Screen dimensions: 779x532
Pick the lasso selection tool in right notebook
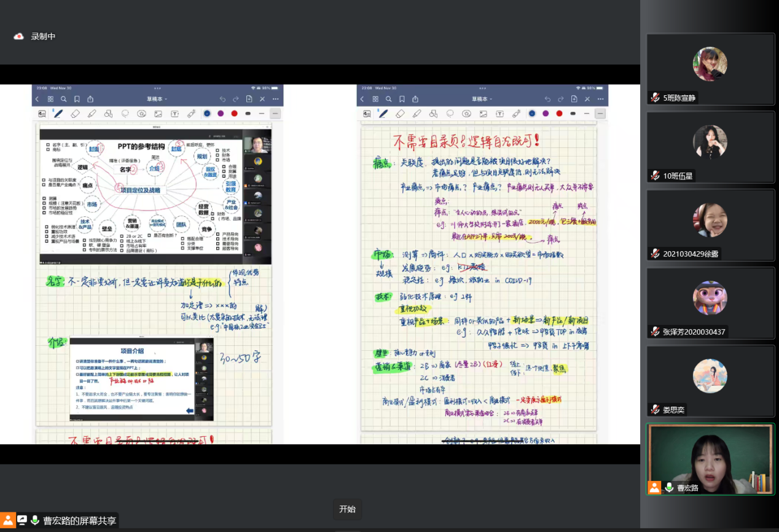tap(450, 114)
